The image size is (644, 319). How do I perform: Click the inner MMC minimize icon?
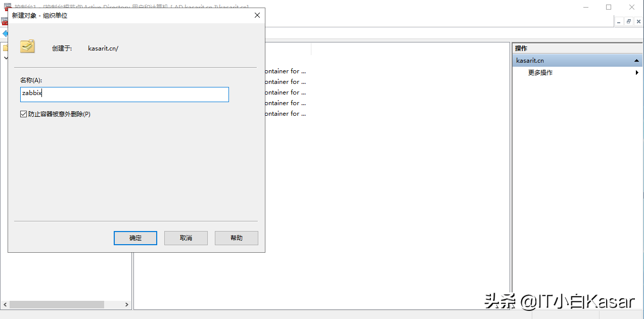click(x=619, y=21)
